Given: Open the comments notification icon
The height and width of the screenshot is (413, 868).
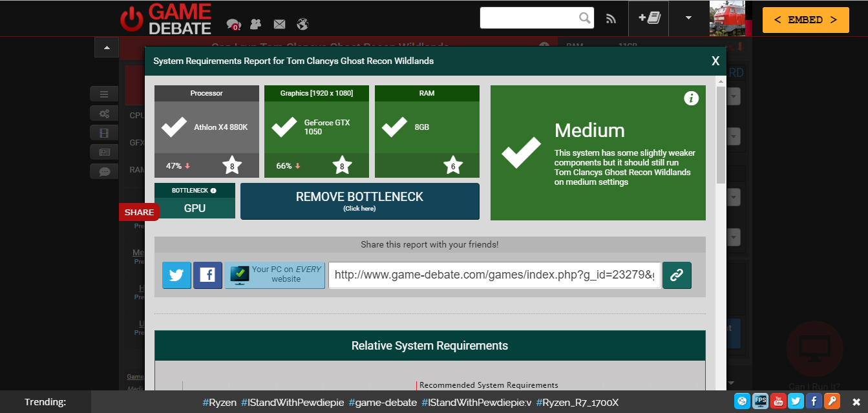Looking at the screenshot, I should 233,25.
